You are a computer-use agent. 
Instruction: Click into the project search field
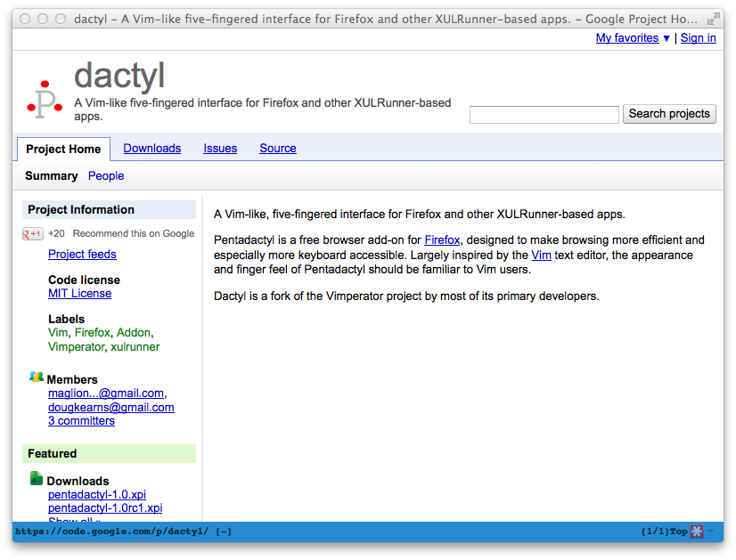[544, 115]
